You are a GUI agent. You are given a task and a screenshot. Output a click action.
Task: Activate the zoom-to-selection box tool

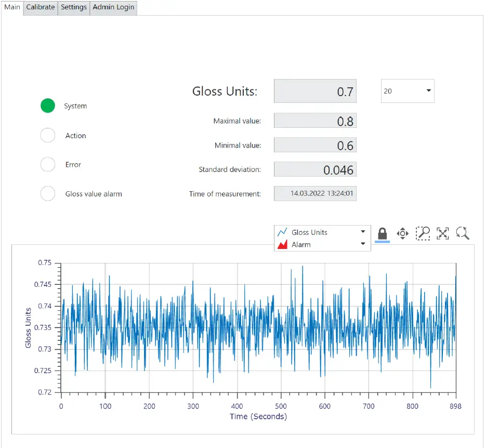coord(423,233)
